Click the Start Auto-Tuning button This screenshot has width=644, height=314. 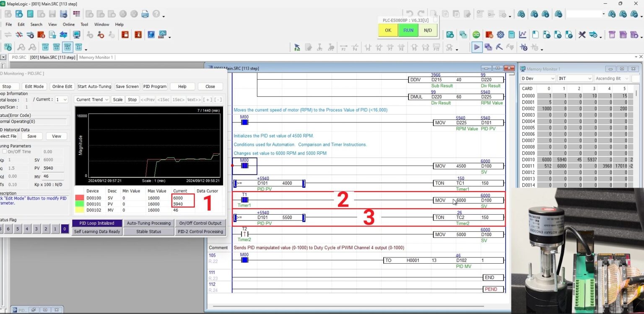pos(94,86)
